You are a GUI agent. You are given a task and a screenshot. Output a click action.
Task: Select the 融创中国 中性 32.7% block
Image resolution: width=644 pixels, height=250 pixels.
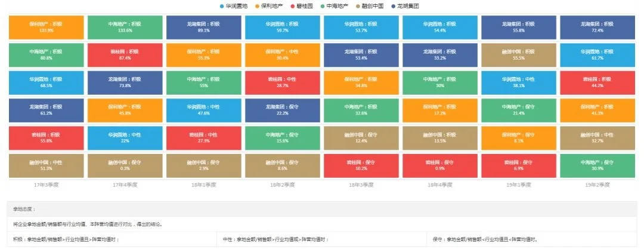pyautogui.click(x=597, y=138)
